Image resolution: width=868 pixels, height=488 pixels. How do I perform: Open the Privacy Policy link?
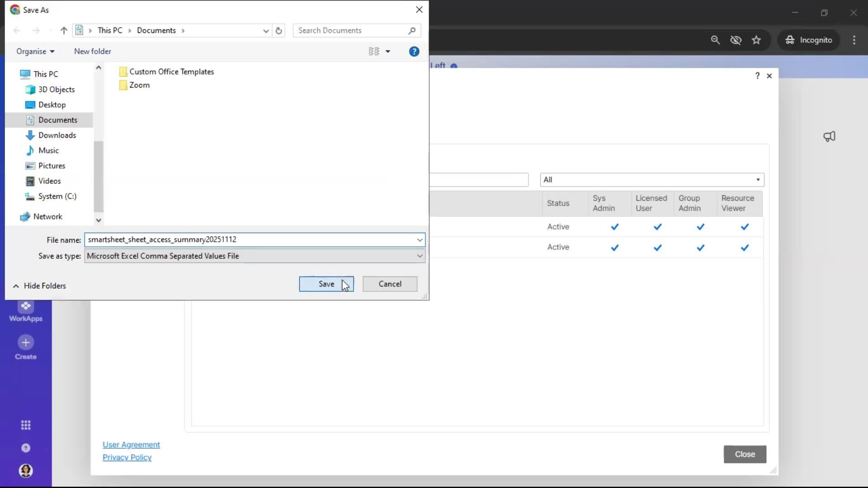[x=127, y=457]
